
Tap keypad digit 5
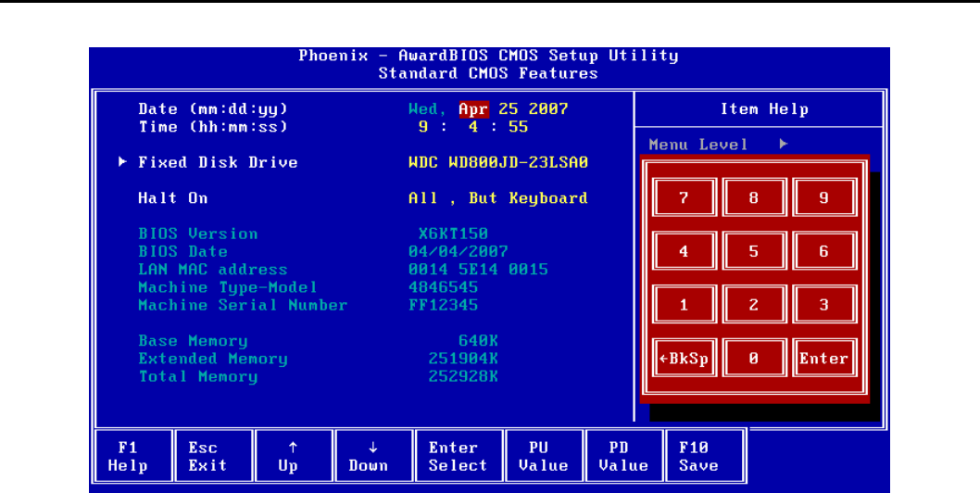753,251
